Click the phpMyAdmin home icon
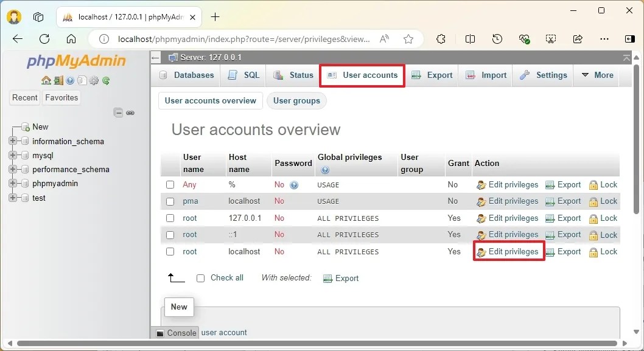Image resolution: width=644 pixels, height=351 pixels. coord(46,80)
